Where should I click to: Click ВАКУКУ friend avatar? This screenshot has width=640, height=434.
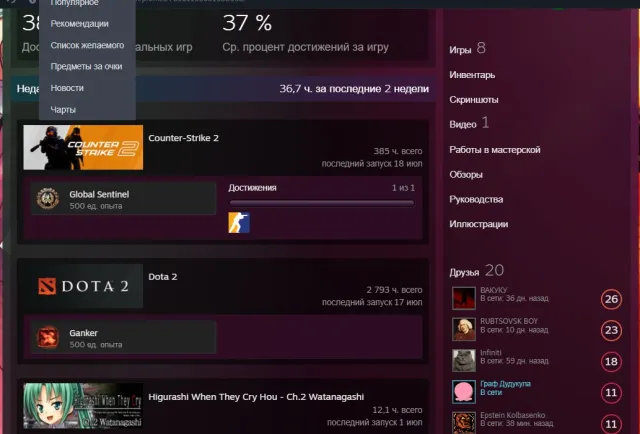(x=464, y=298)
